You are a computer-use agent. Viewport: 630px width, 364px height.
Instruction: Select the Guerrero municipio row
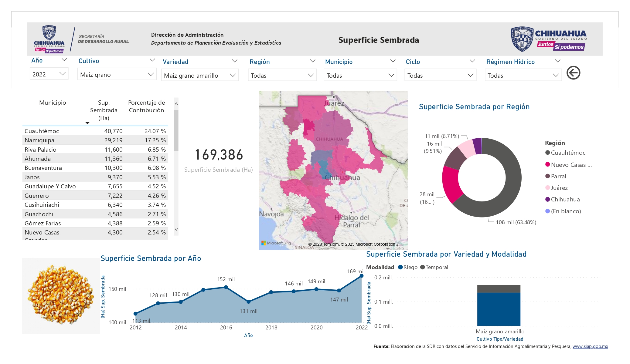95,196
